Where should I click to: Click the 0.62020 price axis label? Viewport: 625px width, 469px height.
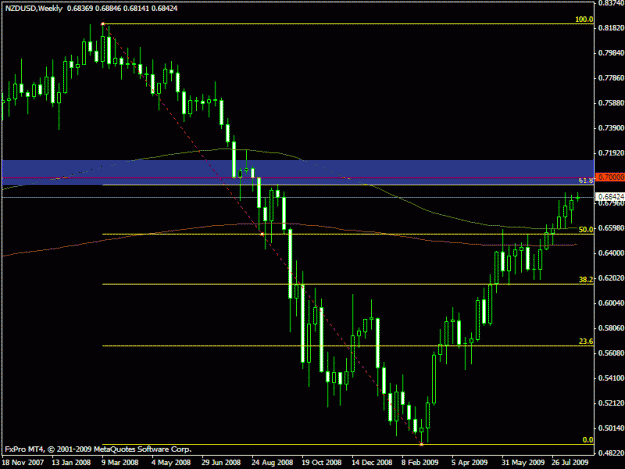pos(611,278)
